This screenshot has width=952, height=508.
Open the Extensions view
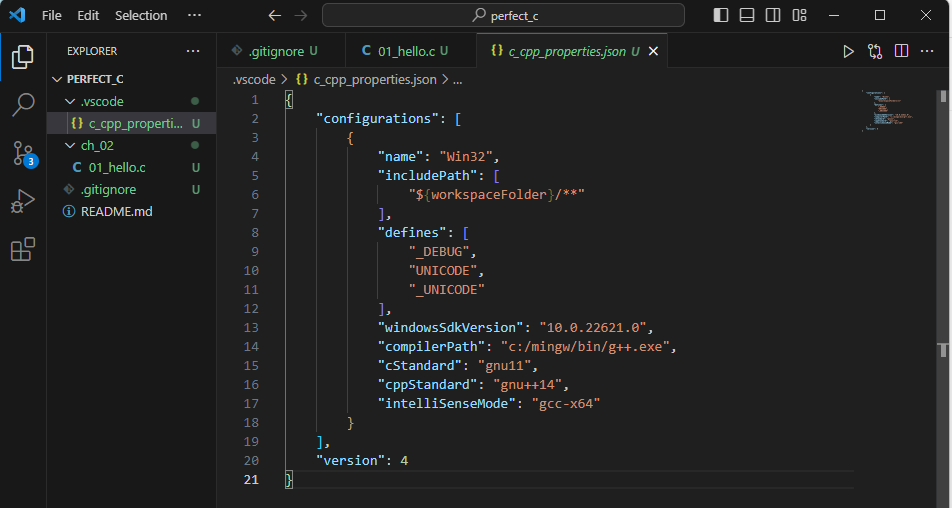pos(23,249)
